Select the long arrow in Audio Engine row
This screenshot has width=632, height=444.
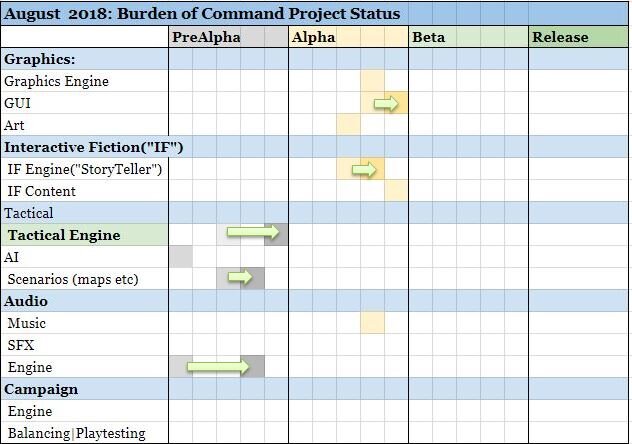click(218, 366)
